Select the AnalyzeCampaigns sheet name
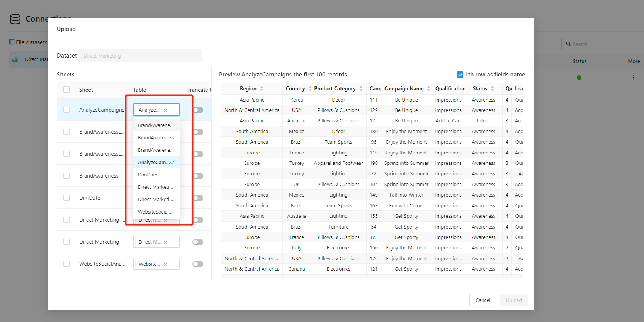Screen dimensions: 644x322 click(102, 110)
